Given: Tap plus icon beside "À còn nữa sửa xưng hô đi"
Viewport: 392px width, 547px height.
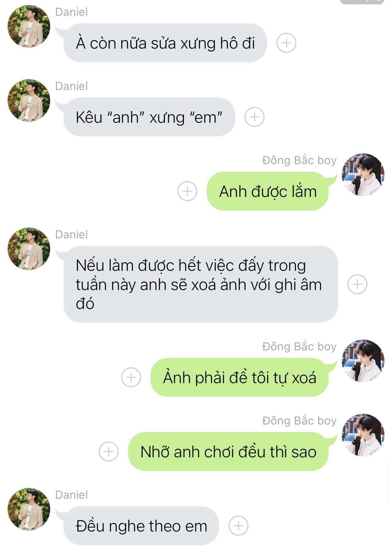Looking at the screenshot, I should tap(286, 43).
